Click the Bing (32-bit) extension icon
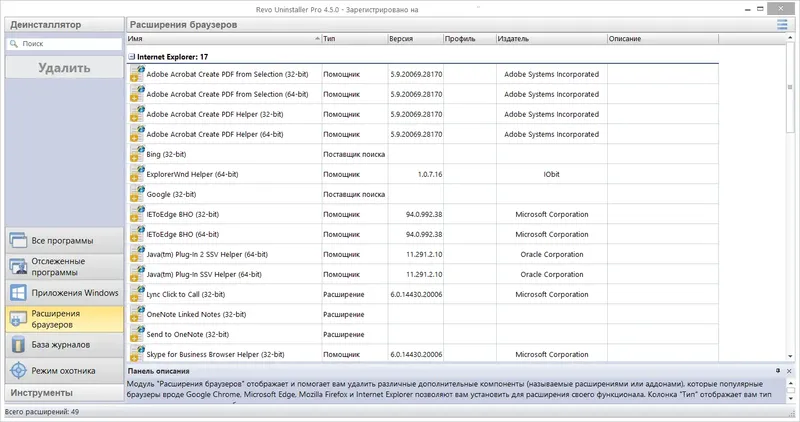800x422 pixels. 137,154
